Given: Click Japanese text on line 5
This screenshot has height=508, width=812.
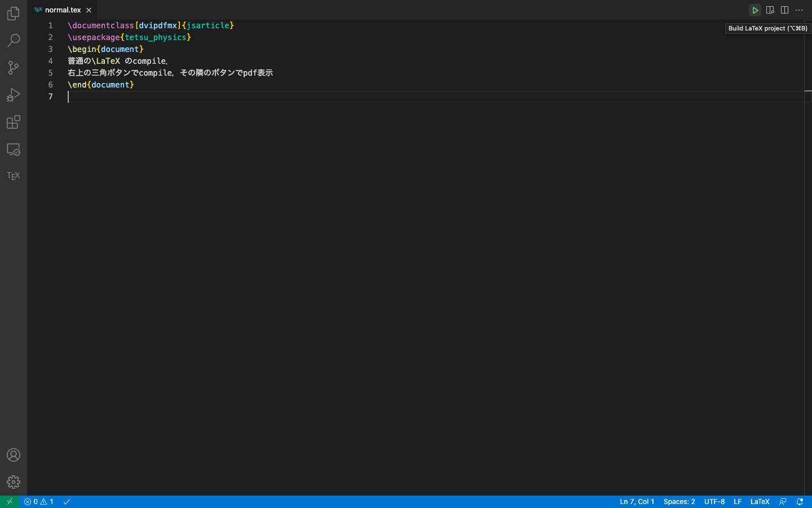Looking at the screenshot, I should click(x=170, y=73).
